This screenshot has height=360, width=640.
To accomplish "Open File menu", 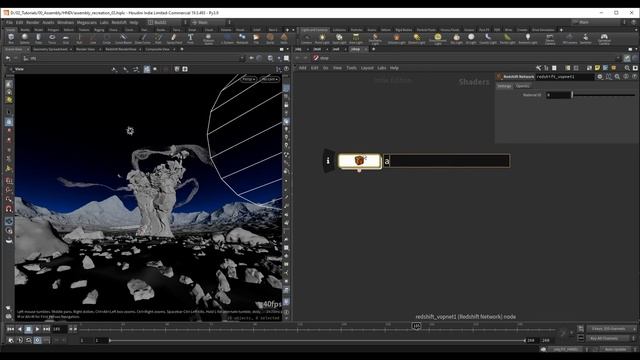I will tap(9, 22).
